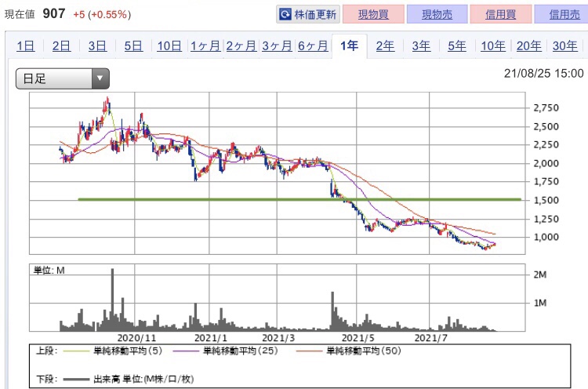The height and width of the screenshot is (389, 588).
Task: Open the 現物買 order link
Action: (373, 14)
